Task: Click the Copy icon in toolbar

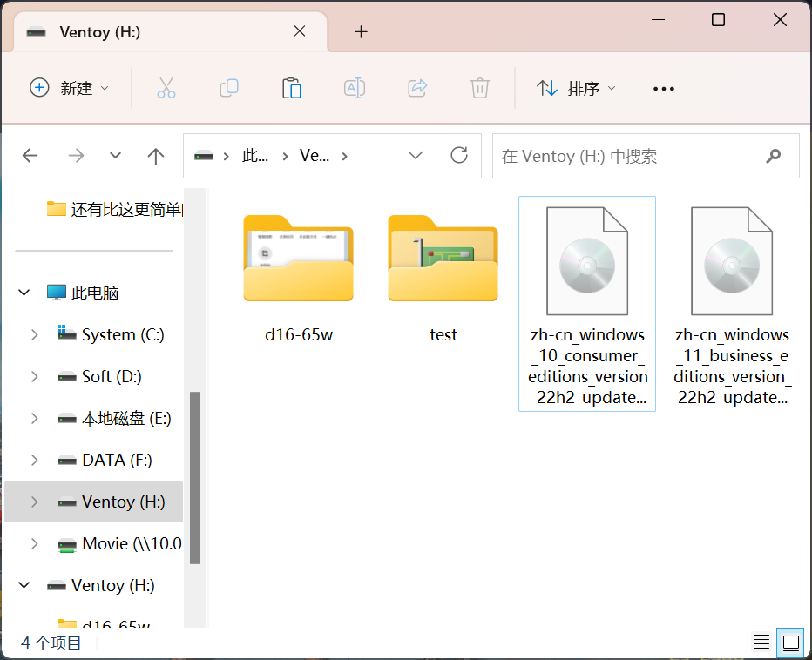Action: pyautogui.click(x=229, y=88)
